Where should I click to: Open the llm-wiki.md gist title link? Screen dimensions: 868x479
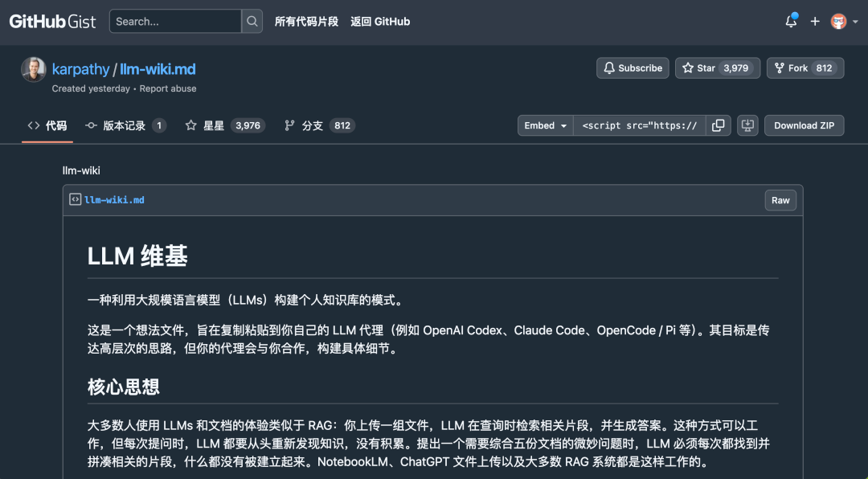[158, 69]
